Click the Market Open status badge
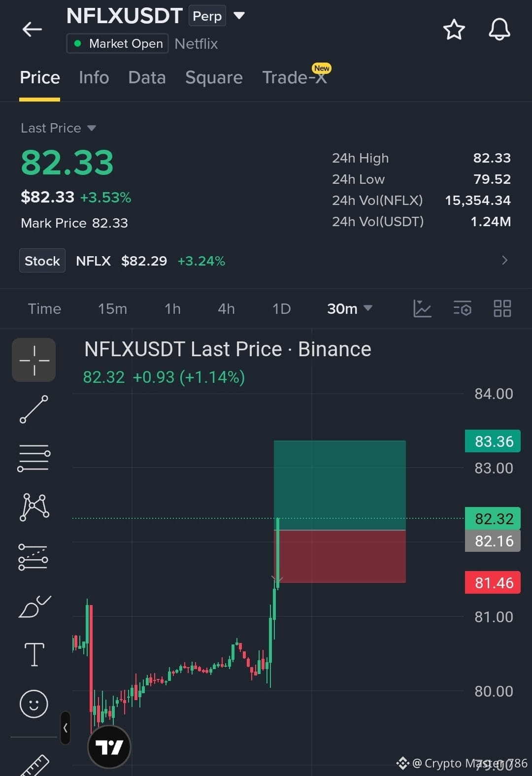The height and width of the screenshot is (776, 532). click(117, 43)
